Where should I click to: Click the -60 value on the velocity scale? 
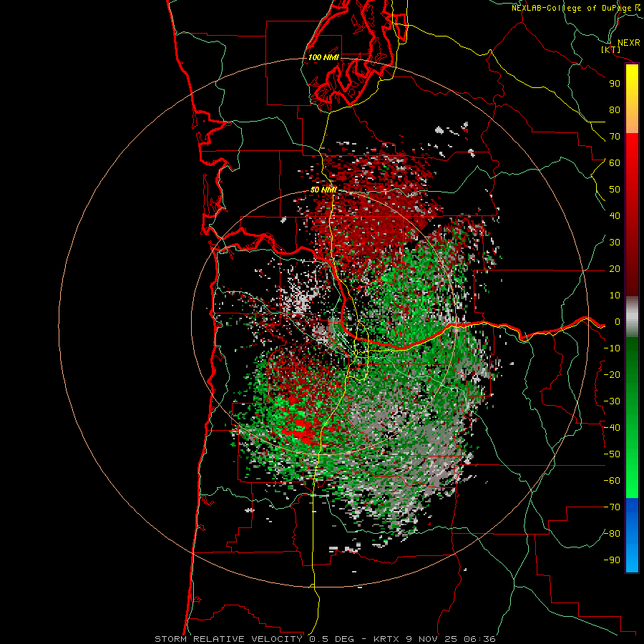612,481
